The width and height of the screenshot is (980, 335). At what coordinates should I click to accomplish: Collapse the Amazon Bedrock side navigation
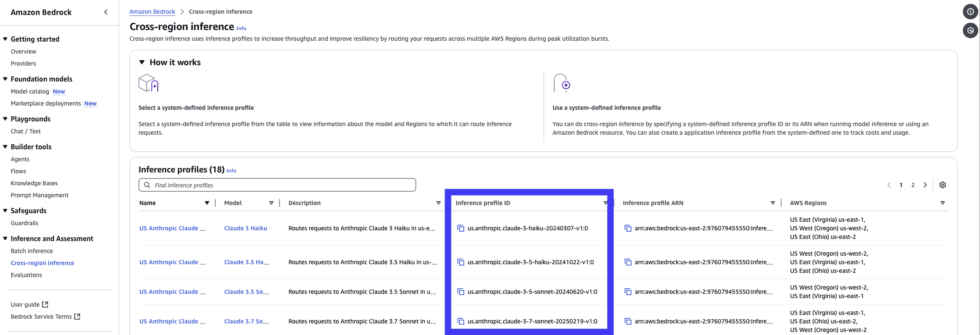106,12
